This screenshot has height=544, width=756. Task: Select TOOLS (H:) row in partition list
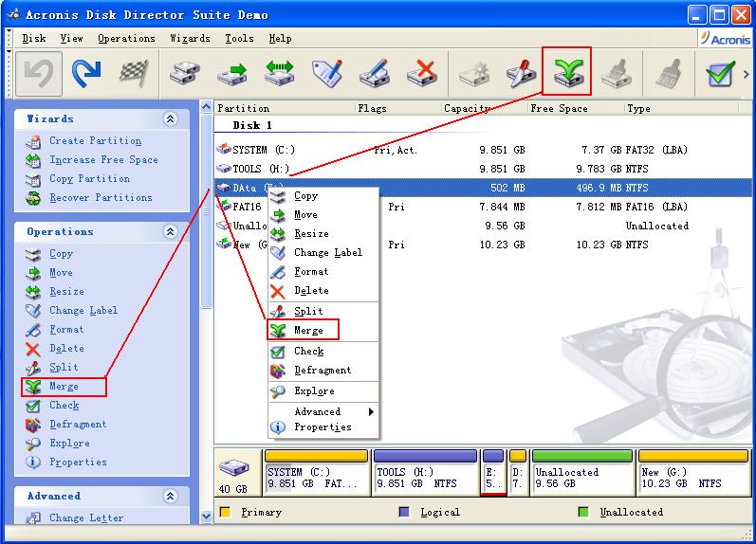pyautogui.click(x=483, y=169)
